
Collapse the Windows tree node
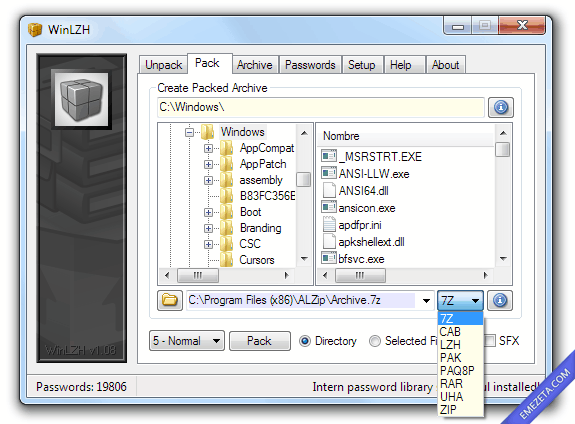(x=189, y=132)
